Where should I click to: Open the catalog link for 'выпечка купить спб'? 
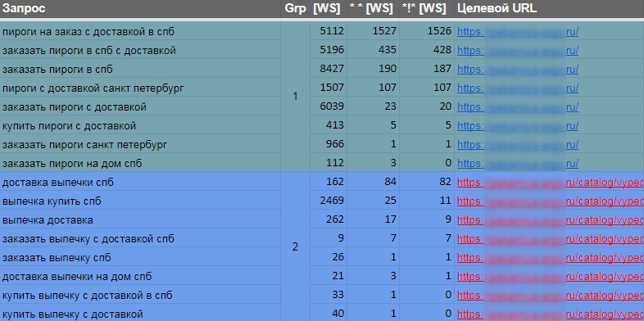(551, 201)
